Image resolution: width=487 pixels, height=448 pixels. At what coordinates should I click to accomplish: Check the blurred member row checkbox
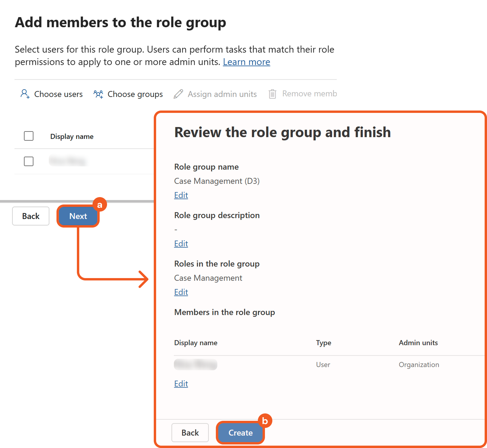(x=29, y=161)
